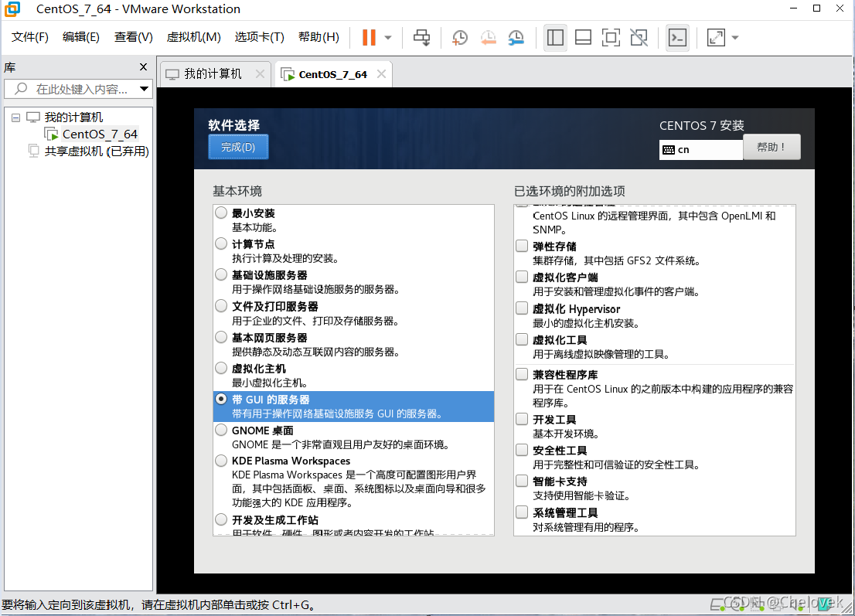Select the 基本网页服务器 radio button
The height and width of the screenshot is (616, 855).
221,337
